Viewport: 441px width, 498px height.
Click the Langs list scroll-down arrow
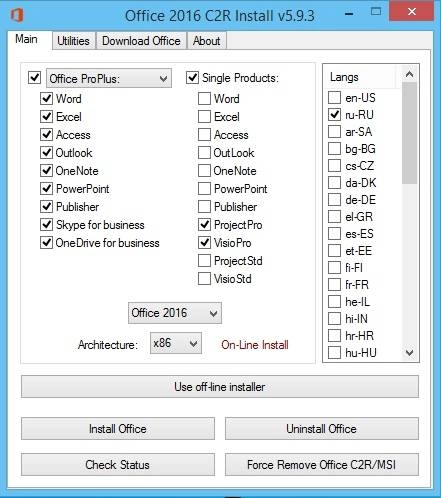(410, 352)
